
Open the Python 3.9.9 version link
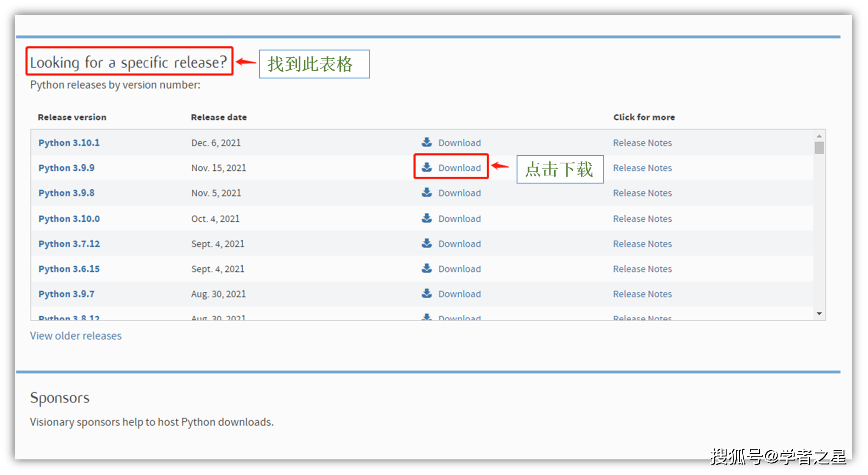[67, 168]
